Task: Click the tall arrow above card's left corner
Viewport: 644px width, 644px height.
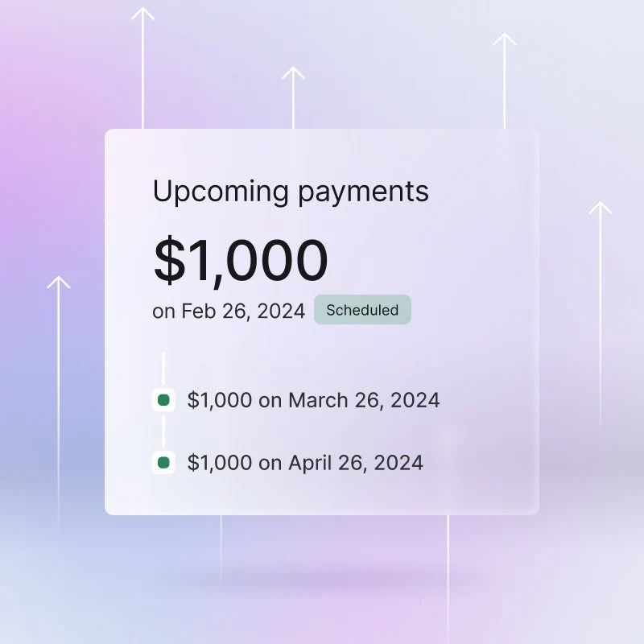Action: coord(142,64)
